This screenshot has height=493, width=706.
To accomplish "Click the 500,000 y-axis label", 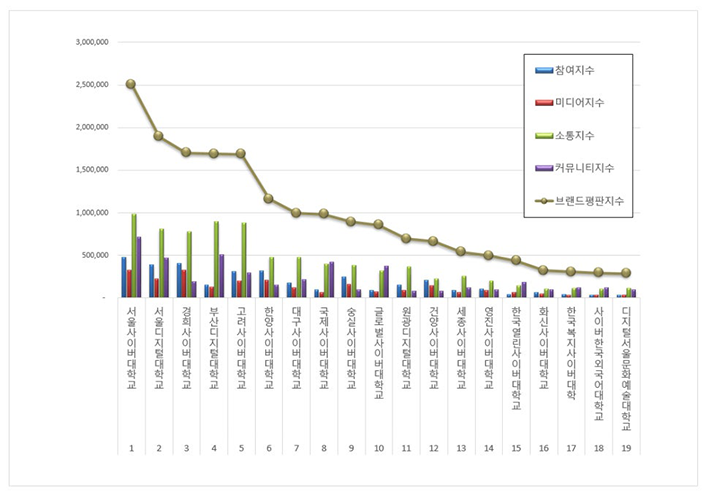I will point(95,255).
